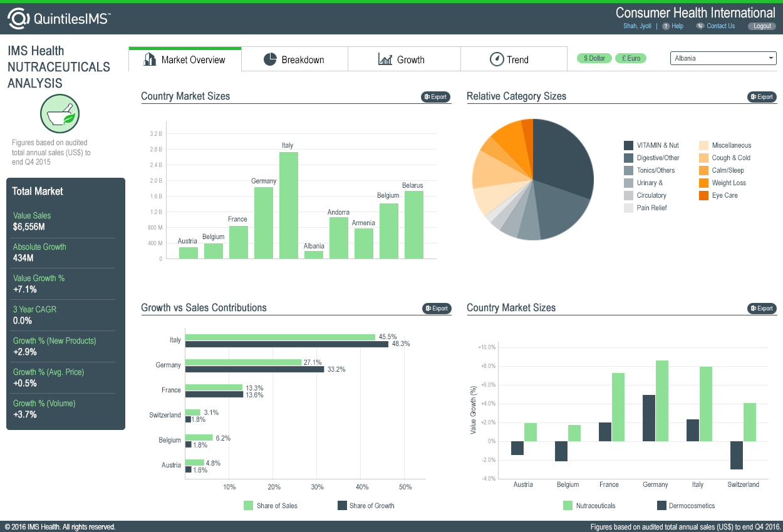Viewport: 783px width, 532px height.
Task: Click the Italy Share of Sales bar at 45.5%
Action: click(x=280, y=337)
